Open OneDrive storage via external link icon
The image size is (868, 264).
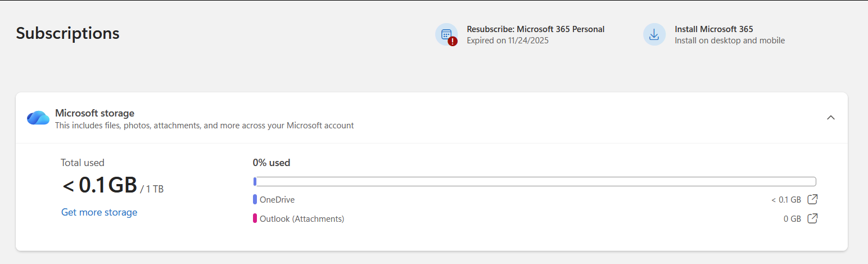pos(812,199)
